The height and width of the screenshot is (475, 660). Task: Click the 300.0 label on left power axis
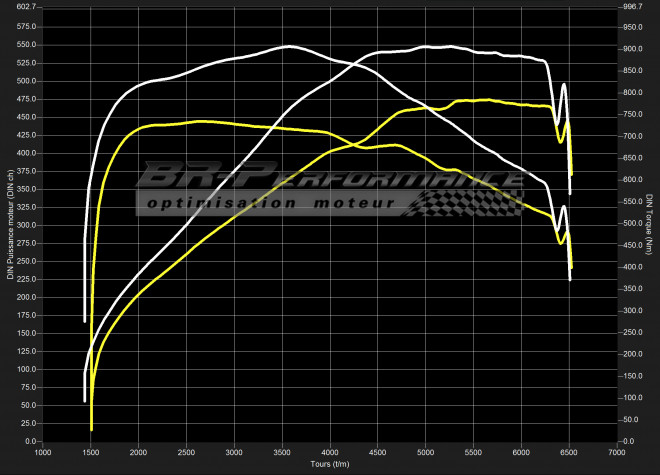(x=27, y=225)
